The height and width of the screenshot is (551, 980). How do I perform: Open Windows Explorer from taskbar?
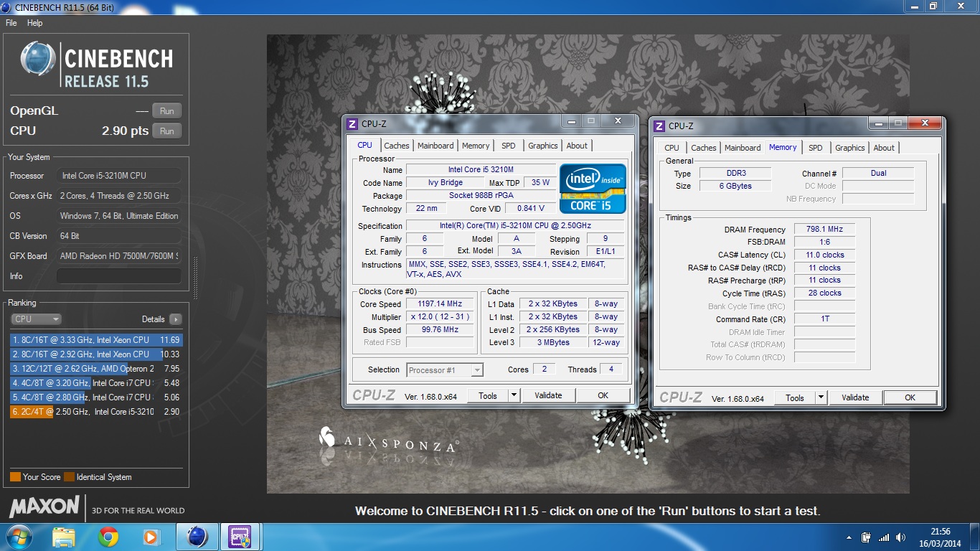point(64,537)
